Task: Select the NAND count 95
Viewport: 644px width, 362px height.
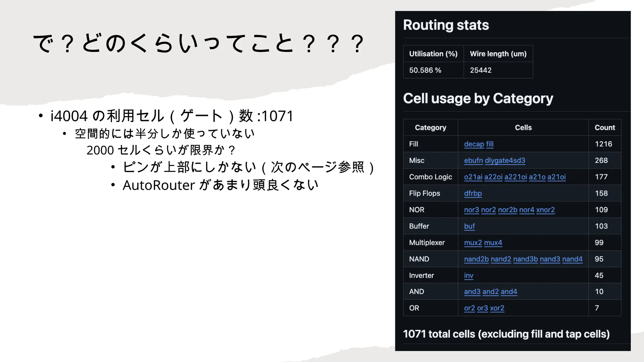Action: (x=599, y=259)
